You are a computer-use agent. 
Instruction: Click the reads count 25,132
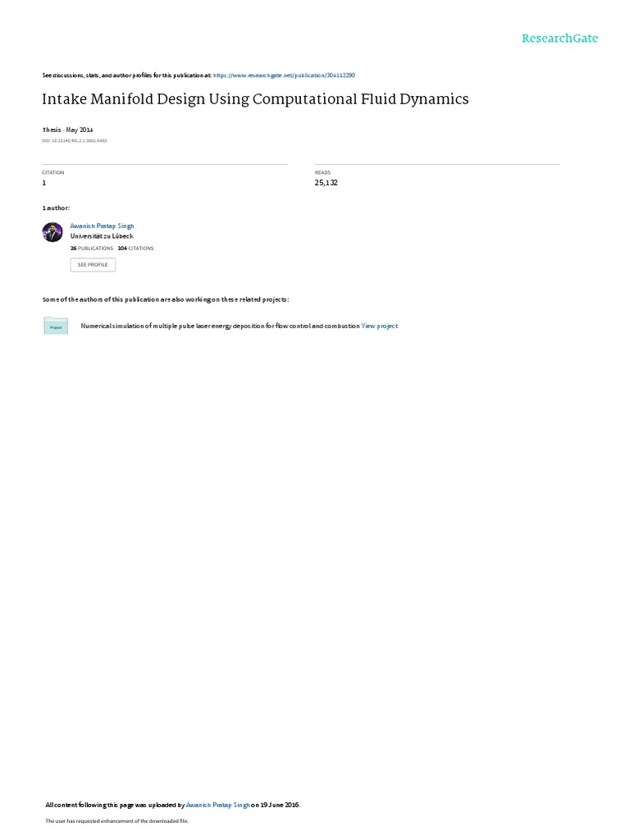point(326,183)
